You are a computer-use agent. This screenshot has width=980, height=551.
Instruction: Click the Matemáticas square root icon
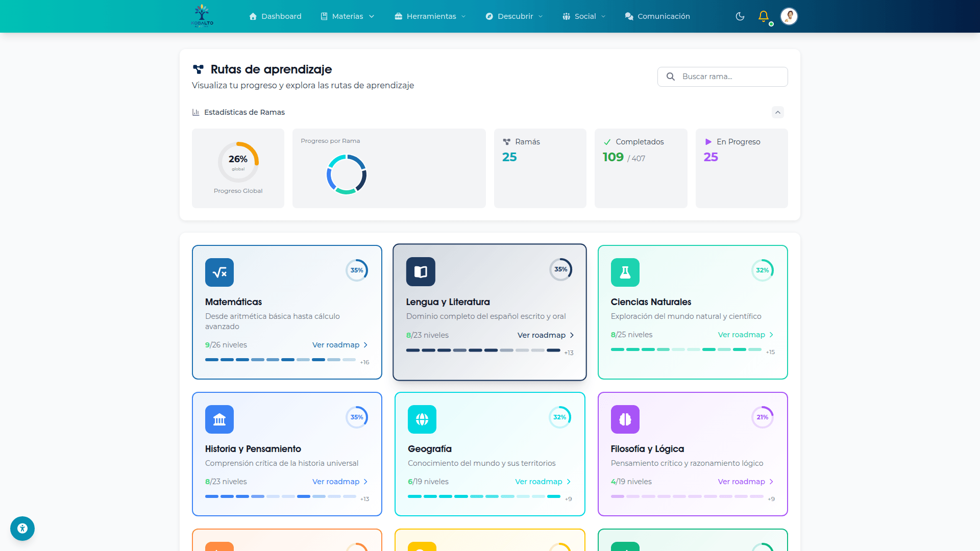click(219, 272)
